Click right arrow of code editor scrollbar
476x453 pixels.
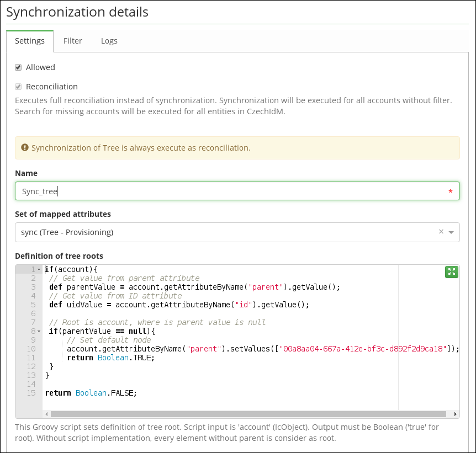pos(455,414)
